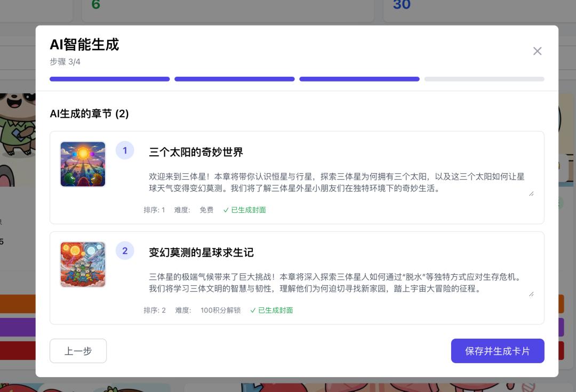Image resolution: width=576 pixels, height=392 pixels.
Task: Open chapter 1 cover thumbnail with three suns
Action: coord(83,164)
